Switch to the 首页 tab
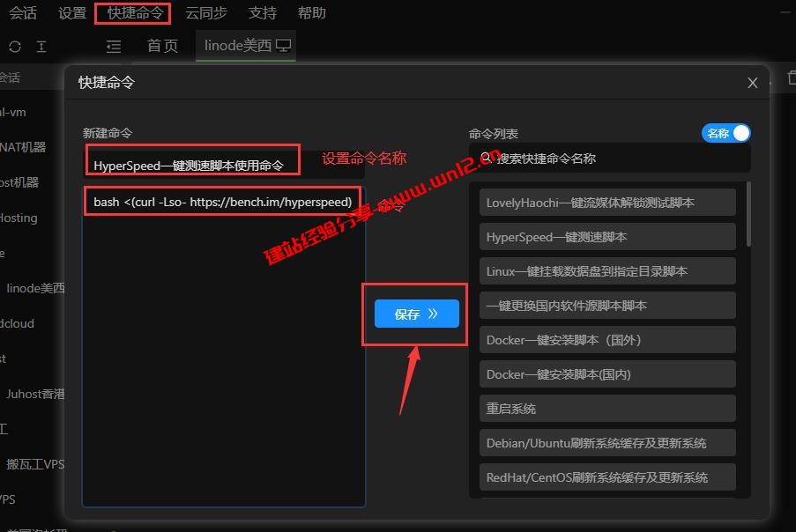The image size is (796, 532). coord(162,47)
